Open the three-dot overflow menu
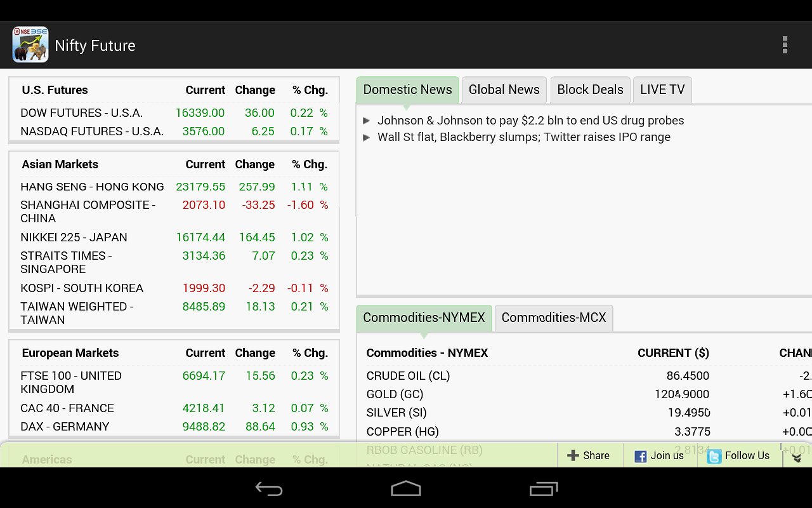Screen dimensions: 812x508 click(785, 45)
